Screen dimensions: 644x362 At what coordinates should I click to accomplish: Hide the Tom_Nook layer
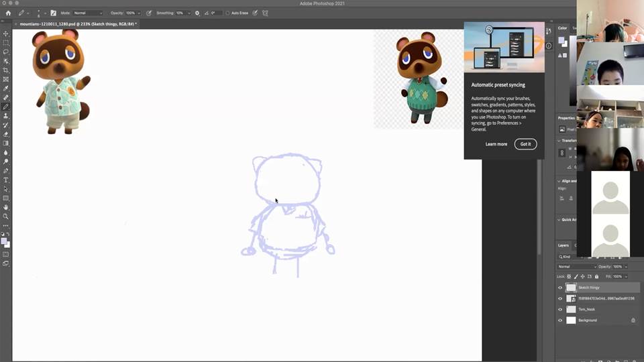(559, 310)
